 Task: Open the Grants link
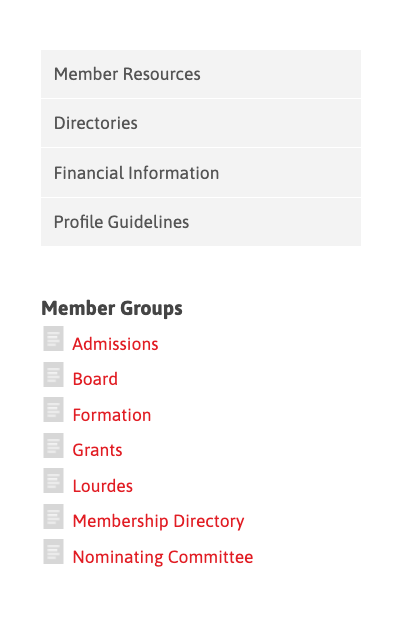[x=98, y=450]
